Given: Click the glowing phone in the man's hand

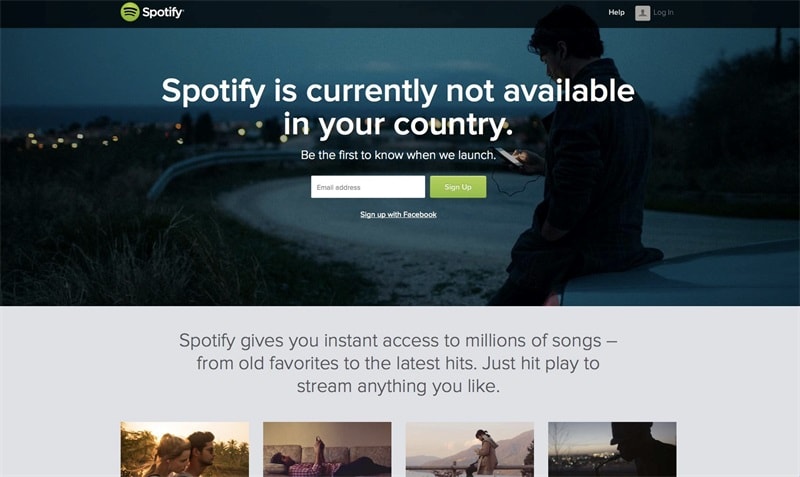Looking at the screenshot, I should tap(510, 156).
